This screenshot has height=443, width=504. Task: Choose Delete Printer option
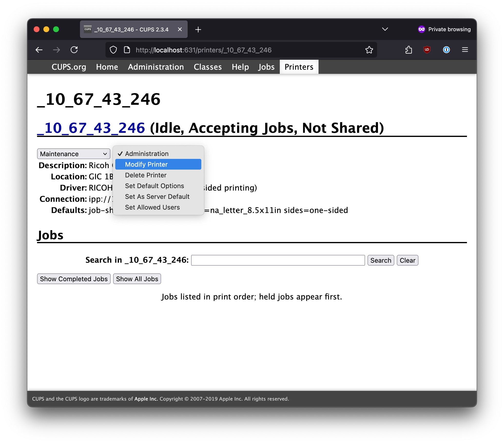pyautogui.click(x=146, y=175)
